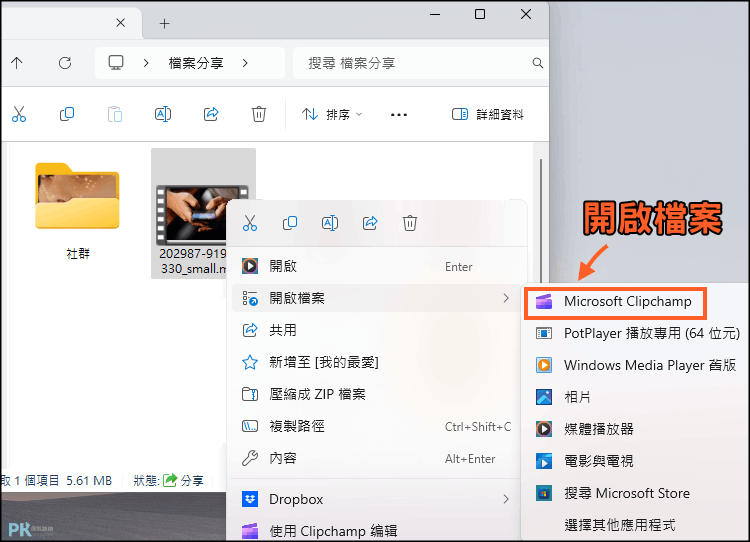Viewport: 750px width, 542px height.
Task: Open with Windows Media Player 舊版
Action: [x=637, y=365]
